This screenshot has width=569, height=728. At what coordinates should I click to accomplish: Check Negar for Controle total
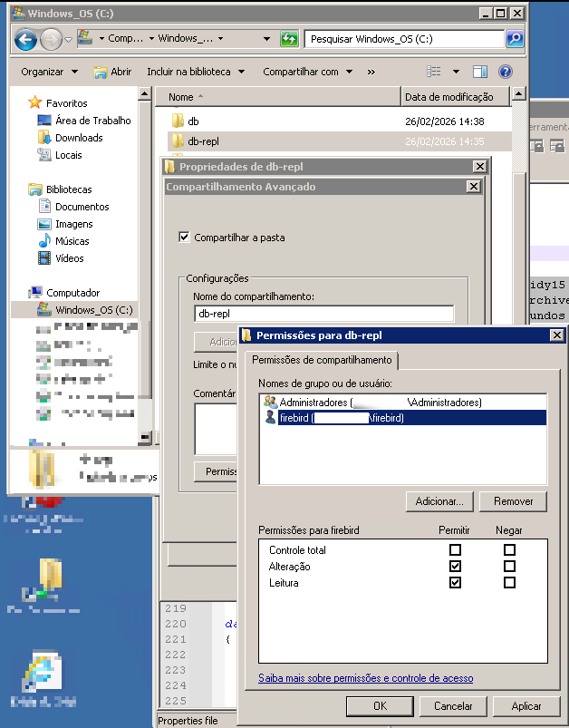pyautogui.click(x=509, y=549)
